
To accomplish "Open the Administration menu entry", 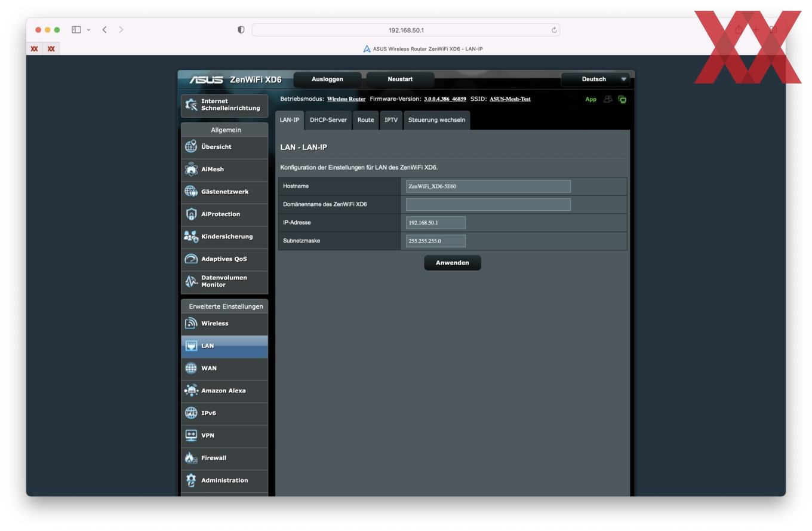I will pyautogui.click(x=224, y=480).
